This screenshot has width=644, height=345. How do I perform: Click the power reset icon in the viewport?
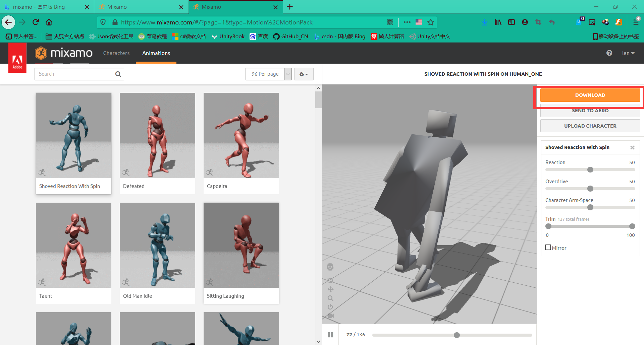(330, 307)
